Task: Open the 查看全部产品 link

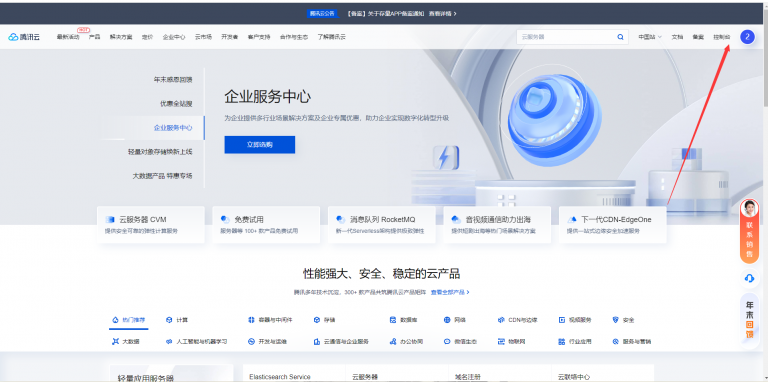Action: [450, 292]
